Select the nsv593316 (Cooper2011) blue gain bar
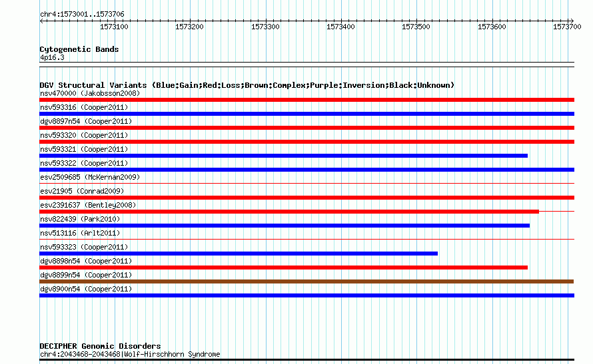This screenshot has width=593, height=364. pos(306,114)
